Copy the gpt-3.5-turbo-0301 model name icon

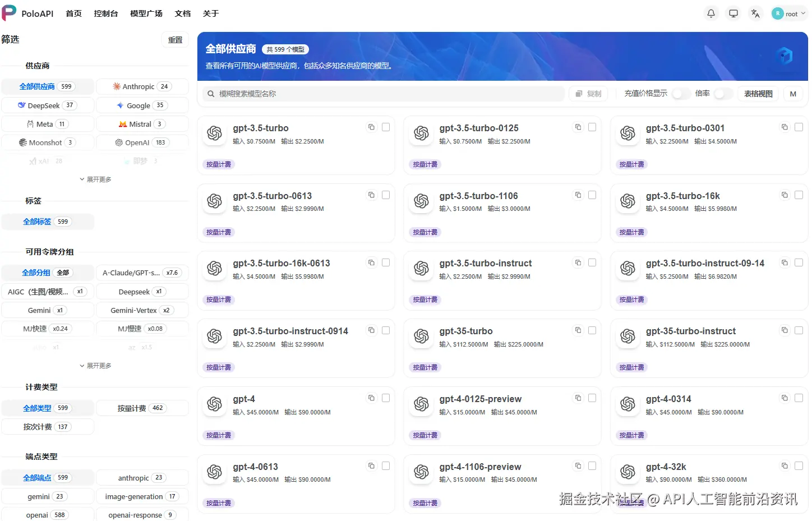click(x=785, y=127)
